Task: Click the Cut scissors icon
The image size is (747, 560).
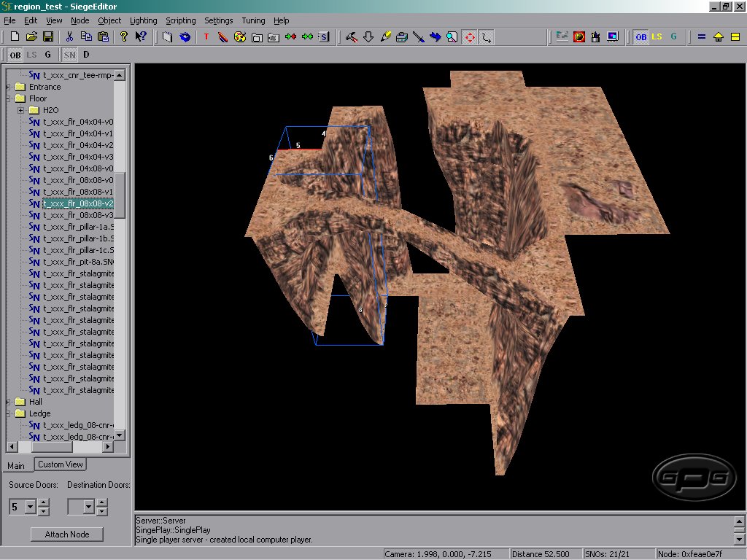Action: click(69, 36)
